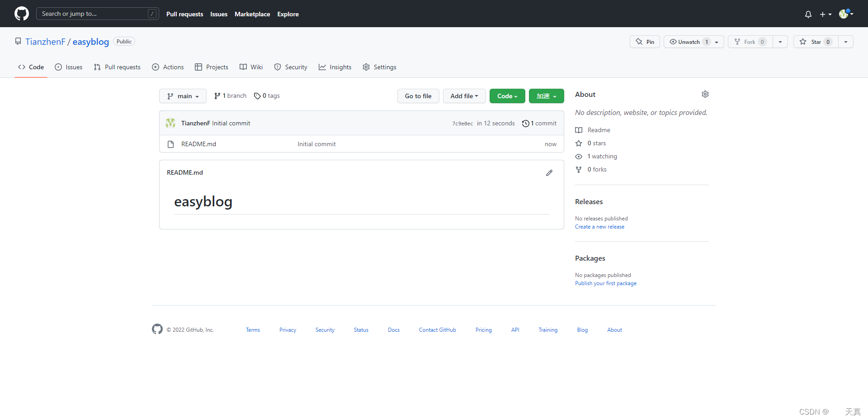Open the Pull requests repository tab
Viewport: 868px width, 420px height.
click(117, 67)
